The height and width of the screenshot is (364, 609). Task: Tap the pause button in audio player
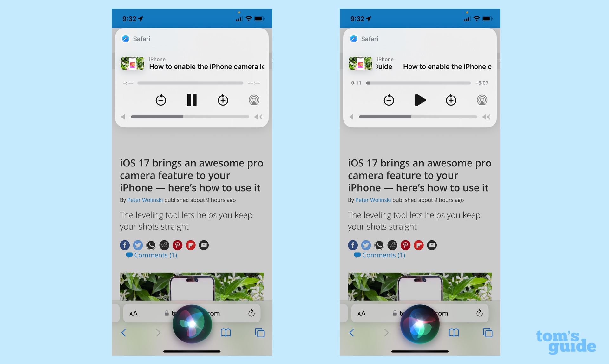point(191,100)
